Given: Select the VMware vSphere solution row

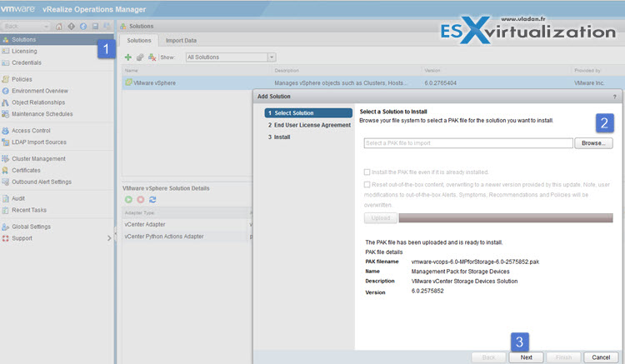Looking at the screenshot, I should tap(373, 82).
